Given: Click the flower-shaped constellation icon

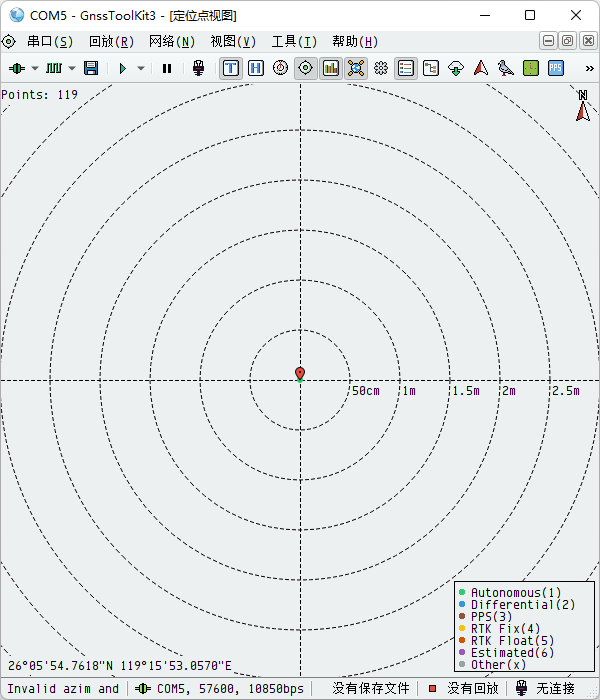Looking at the screenshot, I should (x=381, y=68).
